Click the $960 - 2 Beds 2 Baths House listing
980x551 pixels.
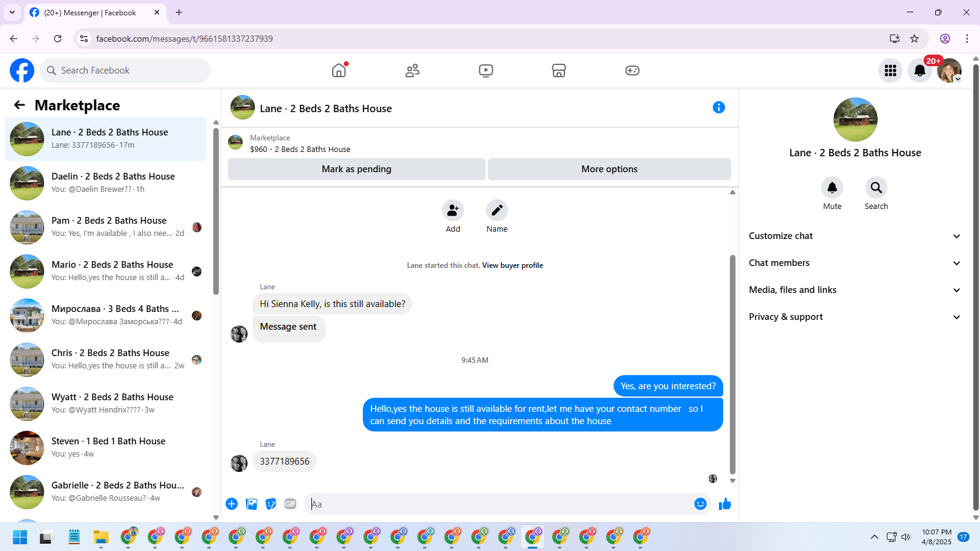coord(300,149)
